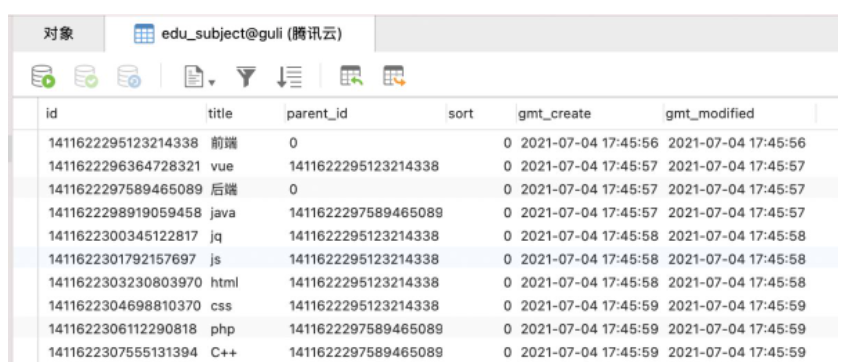Image resolution: width=846 pixels, height=362 pixels.
Task: Select gmt_create cell in 前端 row
Action: click(x=589, y=143)
